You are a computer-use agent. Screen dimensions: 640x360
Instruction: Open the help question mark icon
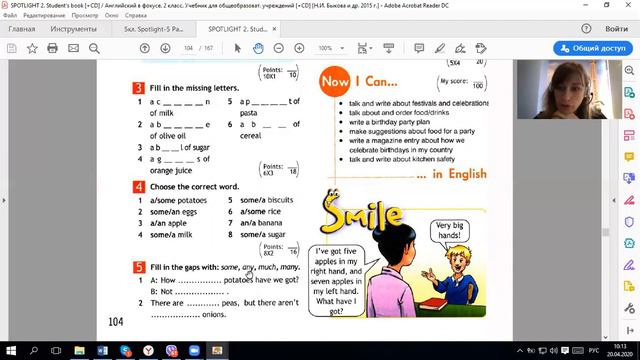tap(586, 29)
